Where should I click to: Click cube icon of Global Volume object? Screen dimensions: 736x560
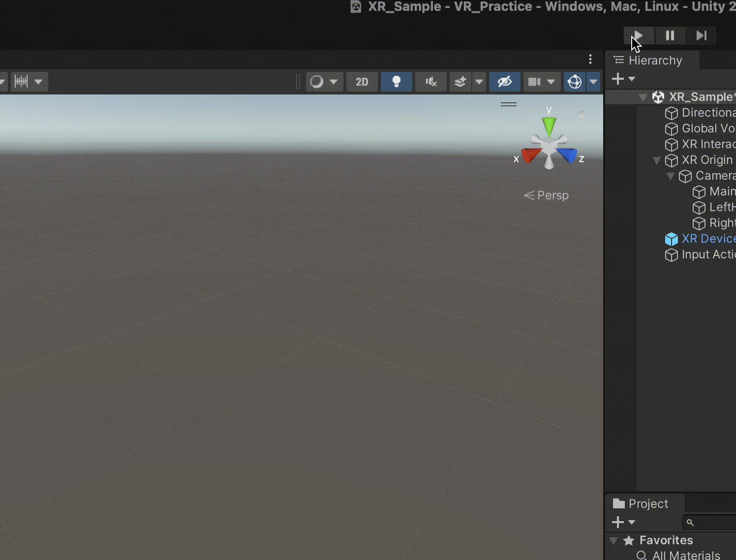pyautogui.click(x=672, y=129)
